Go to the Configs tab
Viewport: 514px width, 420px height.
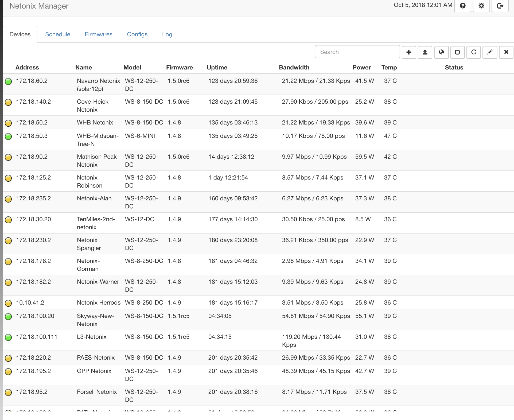pos(137,34)
